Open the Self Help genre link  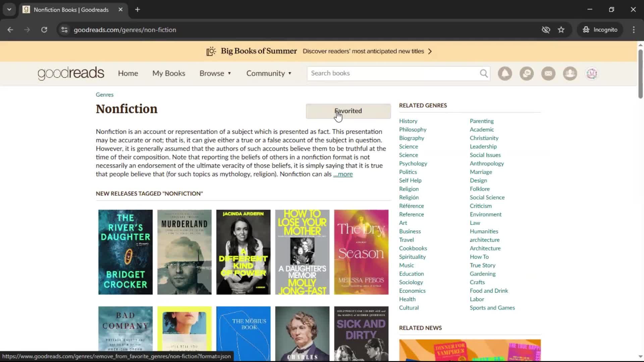coord(410,180)
